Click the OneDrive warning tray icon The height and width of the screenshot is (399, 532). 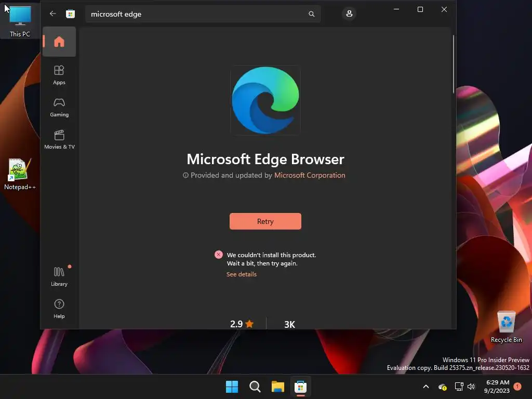pyautogui.click(x=443, y=387)
